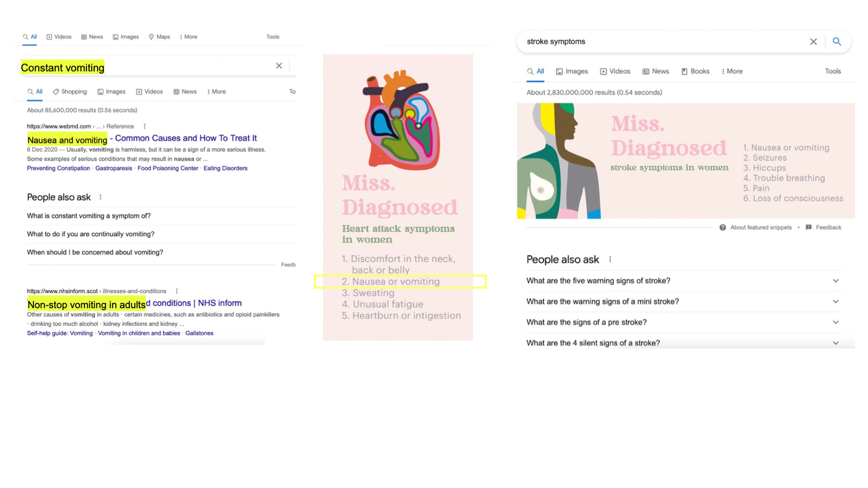Screen dimensions: 868x488
Task: Open the NHS inform result title link
Action: coord(134,304)
